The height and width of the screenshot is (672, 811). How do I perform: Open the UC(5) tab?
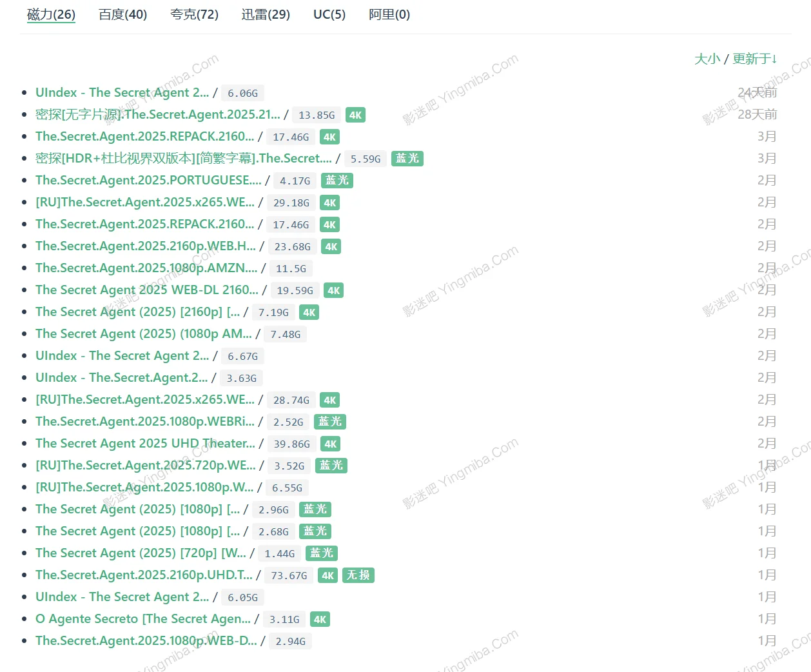pyautogui.click(x=329, y=14)
